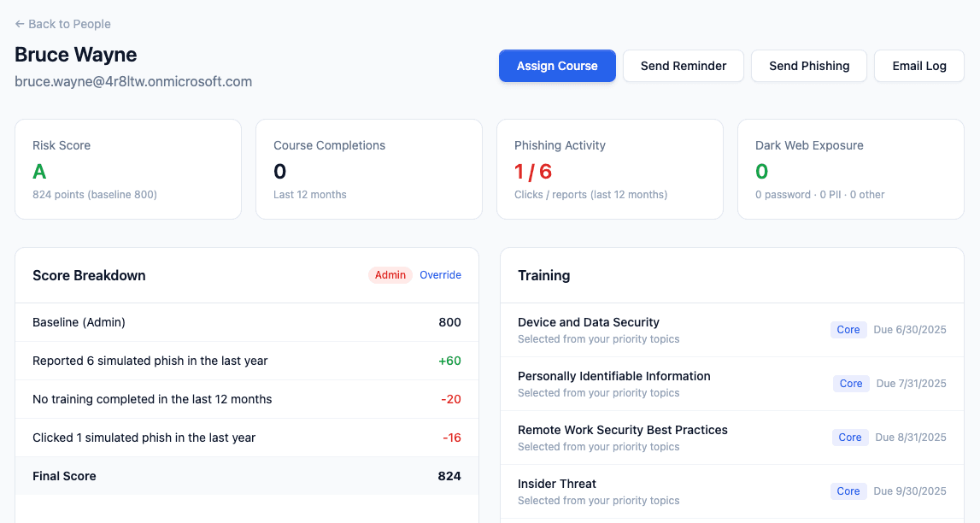
Task: Click the Score Breakdown heading
Action: 89,275
